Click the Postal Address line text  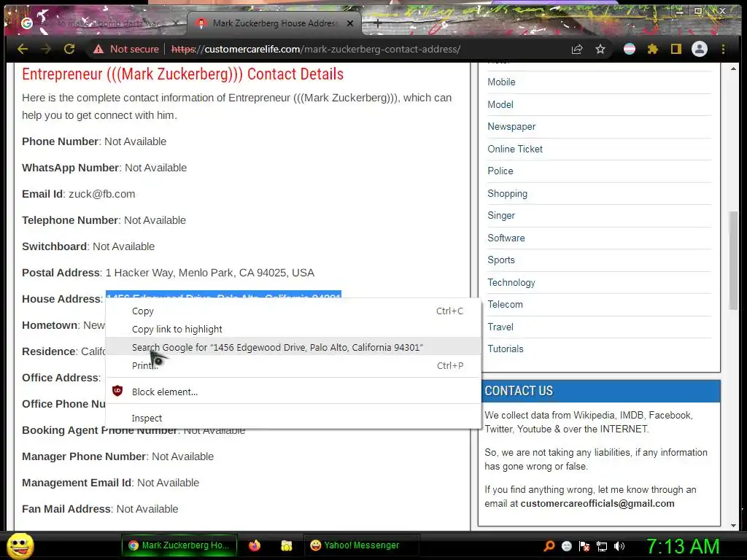tap(169, 273)
